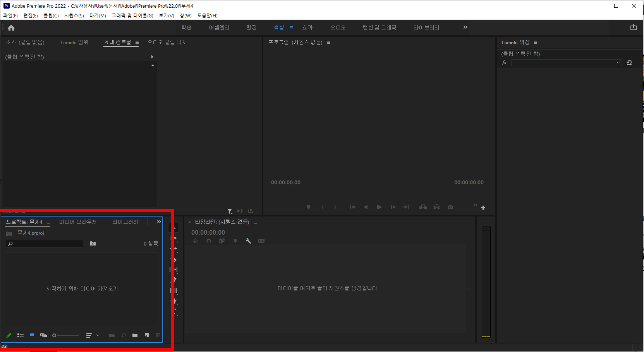Open the 마커(M) menu

coord(98,15)
